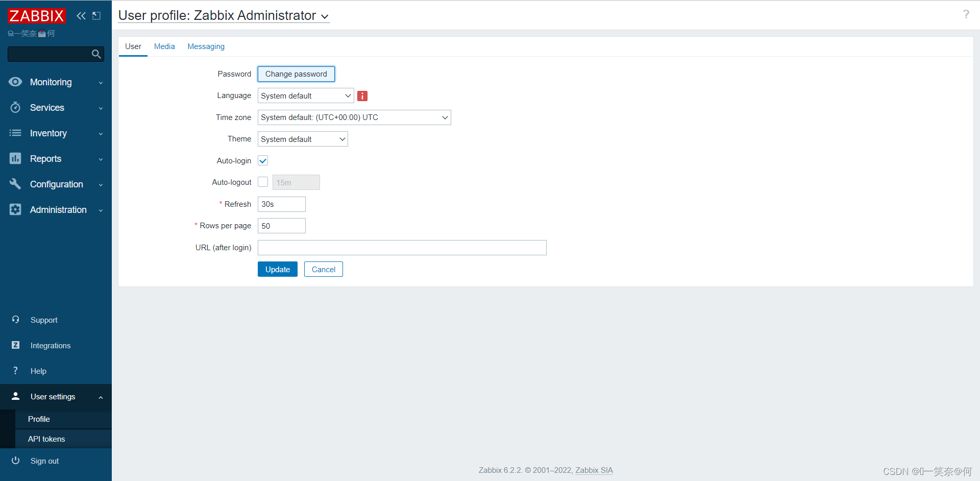Viewport: 980px width, 481px height.
Task: Expand the Services menu chevron
Action: click(101, 108)
